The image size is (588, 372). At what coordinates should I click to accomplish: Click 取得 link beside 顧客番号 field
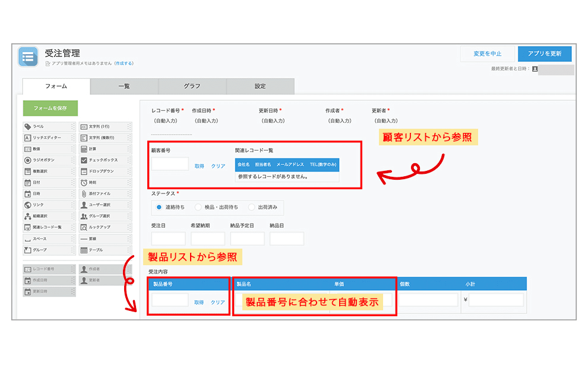(200, 166)
